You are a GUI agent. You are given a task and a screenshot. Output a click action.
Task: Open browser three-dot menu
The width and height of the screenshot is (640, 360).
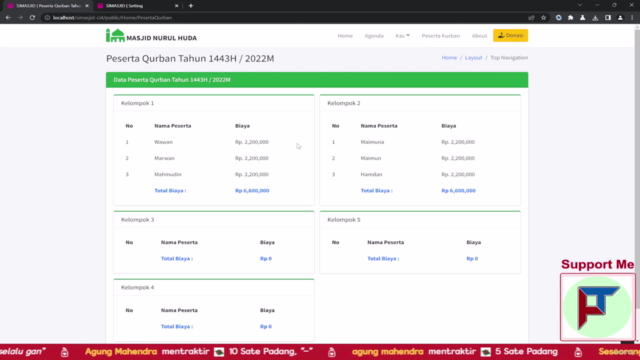632,18
